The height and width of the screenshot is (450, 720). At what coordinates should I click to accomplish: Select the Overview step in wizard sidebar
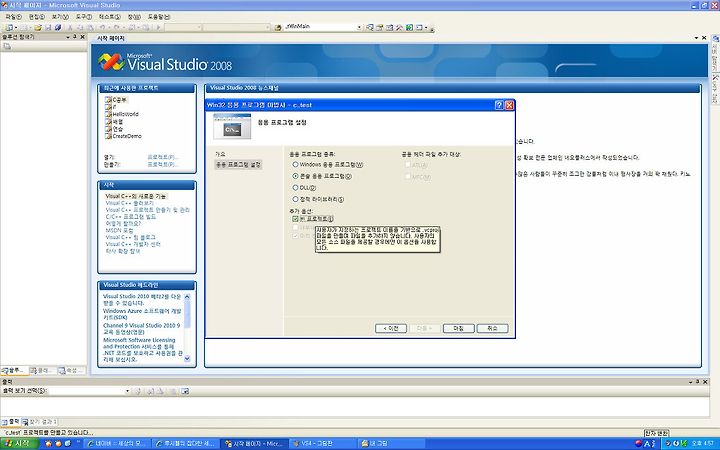click(x=220, y=154)
